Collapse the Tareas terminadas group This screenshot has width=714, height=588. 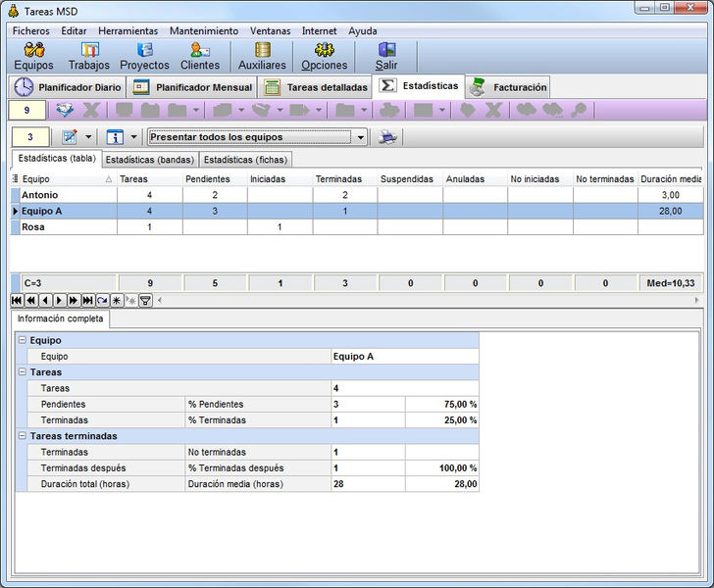[x=22, y=435]
